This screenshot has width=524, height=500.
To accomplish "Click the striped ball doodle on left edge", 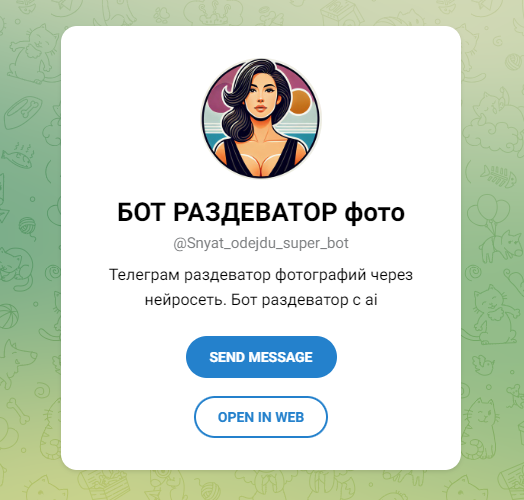I will point(7,316).
